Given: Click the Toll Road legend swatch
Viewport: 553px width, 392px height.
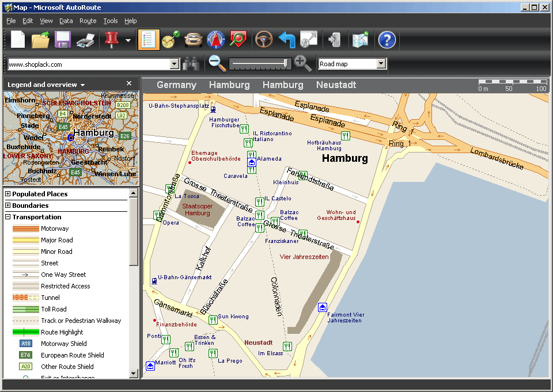Looking at the screenshot, I should pyautogui.click(x=26, y=309).
